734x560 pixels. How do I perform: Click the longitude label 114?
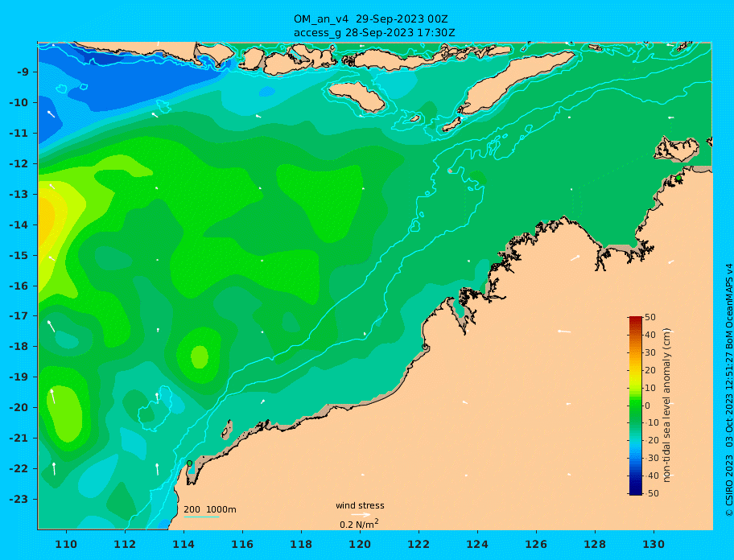click(x=183, y=544)
